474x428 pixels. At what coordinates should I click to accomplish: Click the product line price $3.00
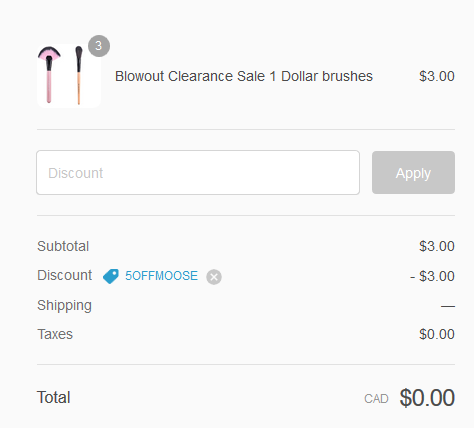point(437,76)
